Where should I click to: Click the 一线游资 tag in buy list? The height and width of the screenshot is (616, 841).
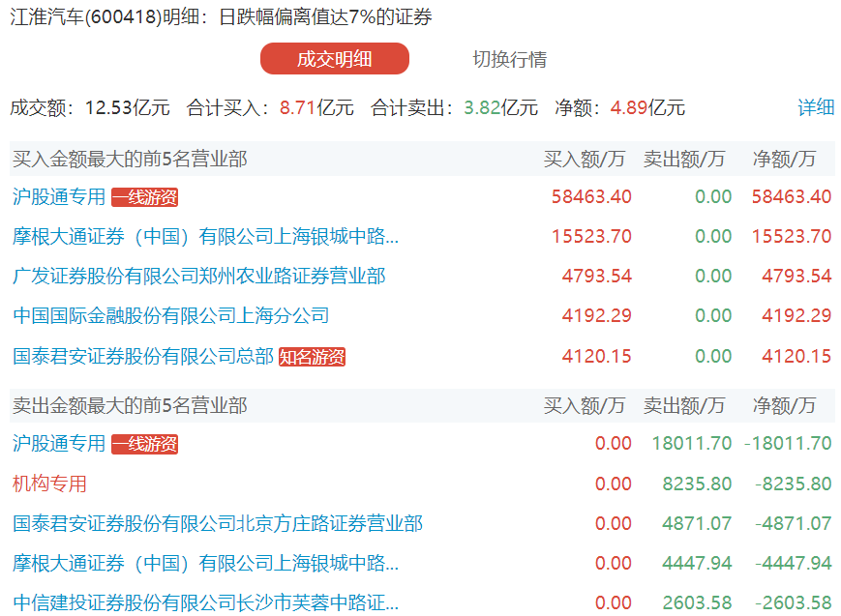pyautogui.click(x=145, y=197)
